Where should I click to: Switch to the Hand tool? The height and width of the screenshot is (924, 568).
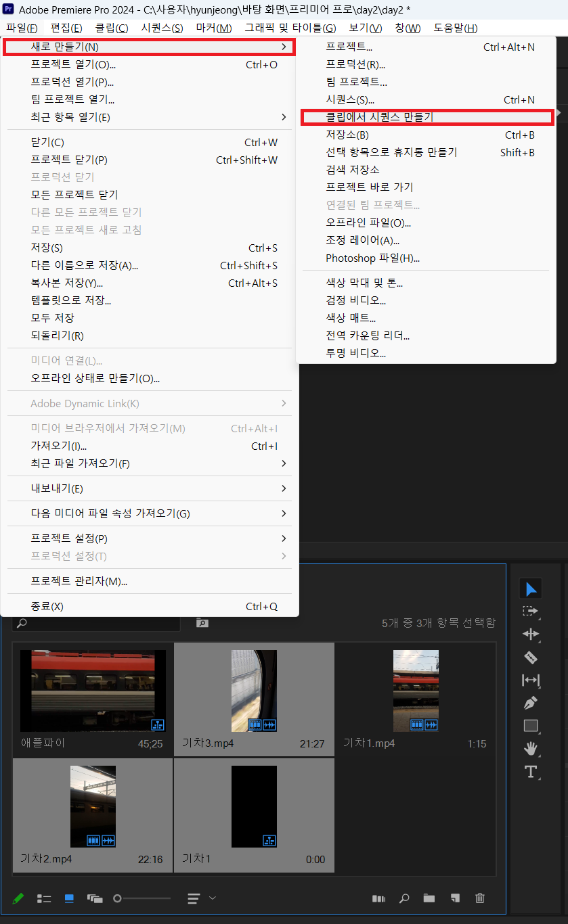531,749
